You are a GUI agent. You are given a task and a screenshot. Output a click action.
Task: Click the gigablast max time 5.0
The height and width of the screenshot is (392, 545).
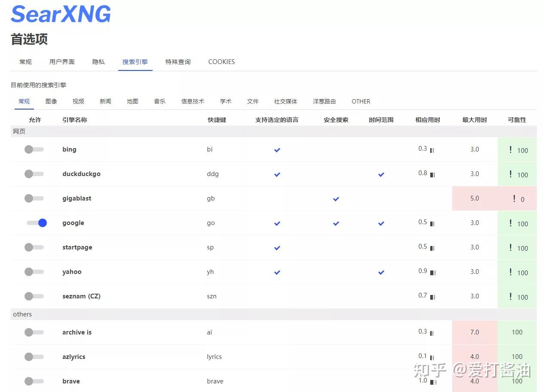tap(475, 198)
